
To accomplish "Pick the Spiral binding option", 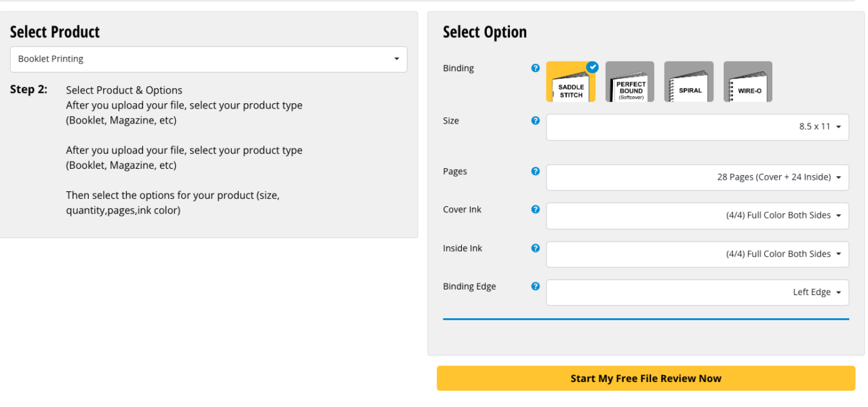I will [689, 82].
